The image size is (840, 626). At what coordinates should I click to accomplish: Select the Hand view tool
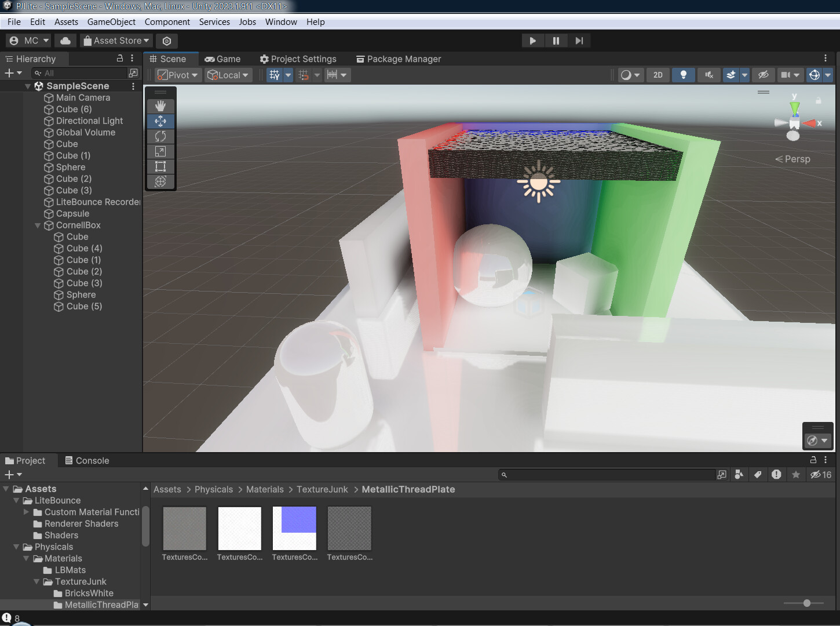(x=160, y=106)
